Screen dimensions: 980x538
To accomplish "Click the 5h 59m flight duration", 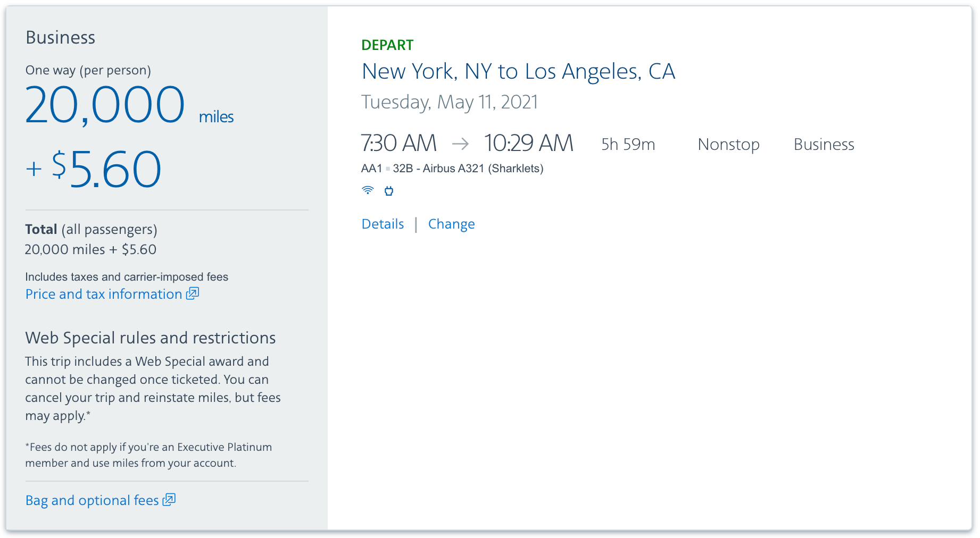I will point(628,145).
